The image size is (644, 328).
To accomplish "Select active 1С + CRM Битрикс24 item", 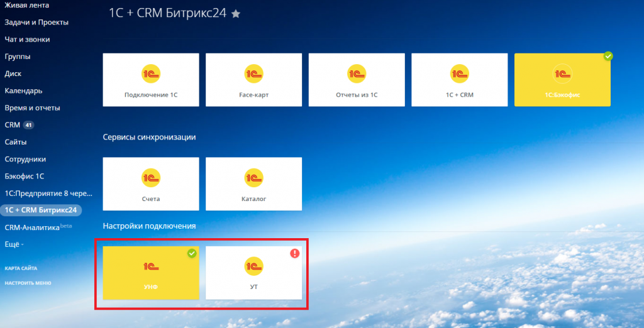I will coord(41,210).
